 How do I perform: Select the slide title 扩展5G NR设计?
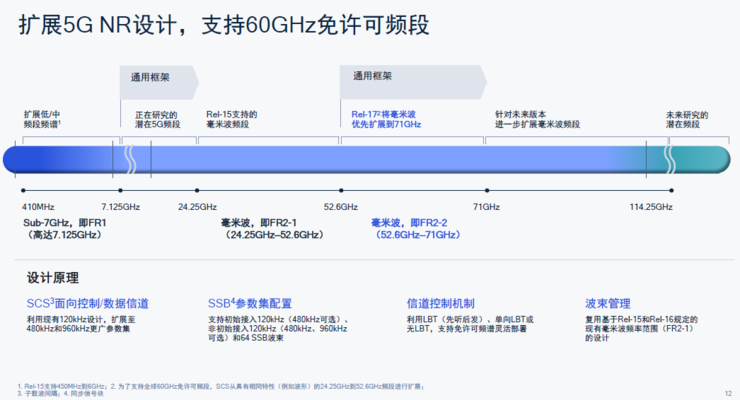[223, 25]
